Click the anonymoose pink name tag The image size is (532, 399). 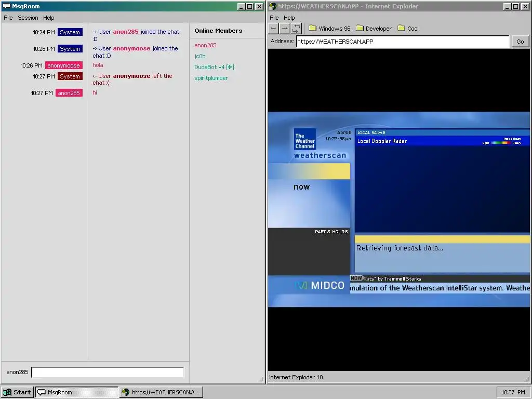point(64,65)
